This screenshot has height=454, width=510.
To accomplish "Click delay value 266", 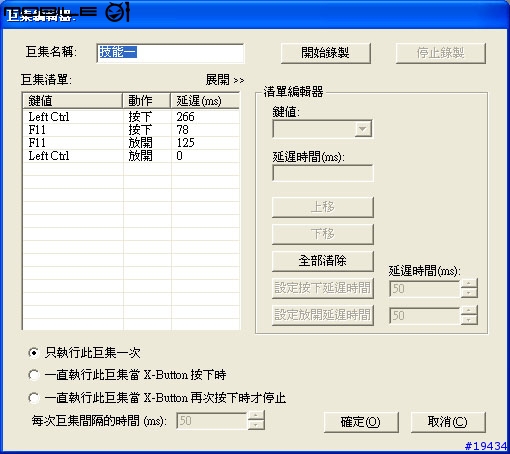I will (185, 117).
